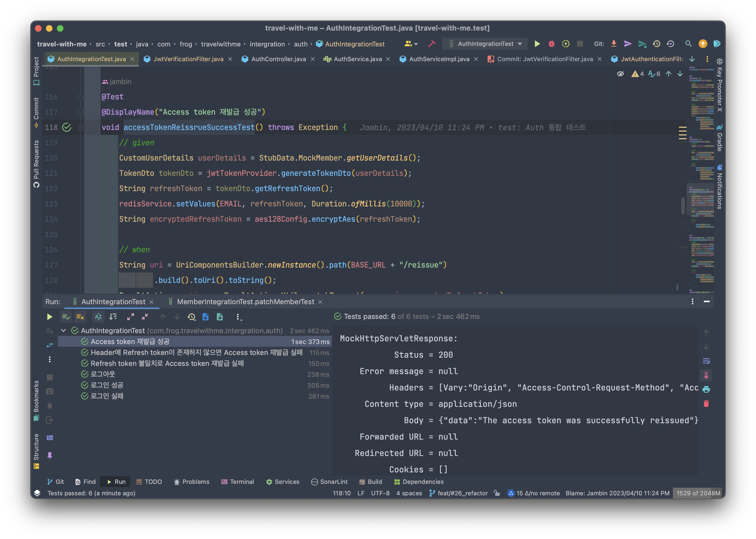Open AuthIntegrationTest run configuration dropdown

pyautogui.click(x=486, y=44)
